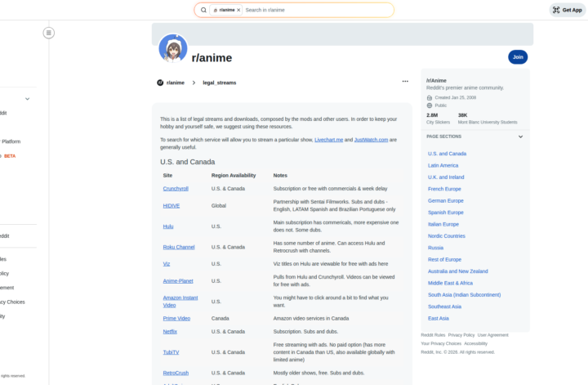This screenshot has height=385, width=588.
Task: Join the r/anime community
Action: 517,56
